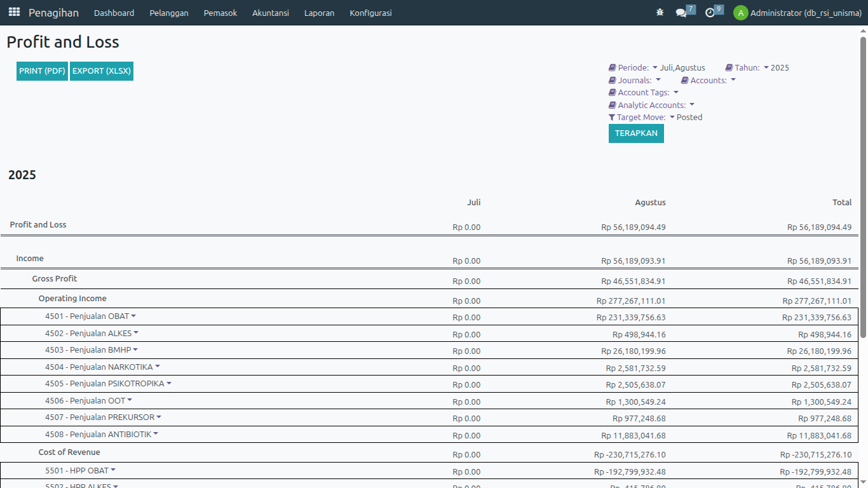Open the Laporan menu
This screenshot has width=868, height=488.
[319, 13]
